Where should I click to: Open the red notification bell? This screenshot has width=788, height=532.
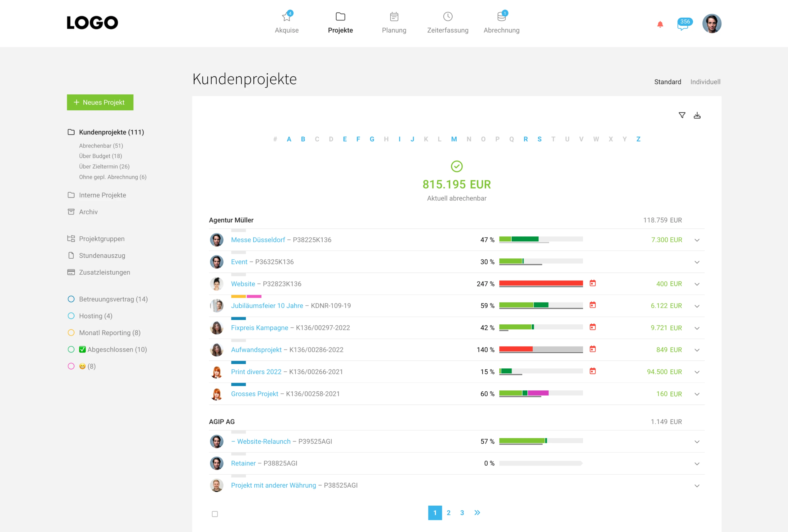coord(660,24)
